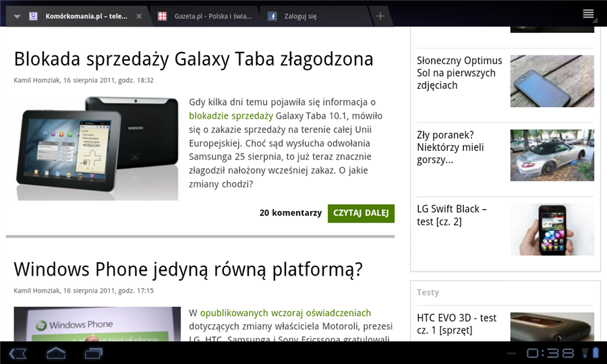
Task: Click author line dated godz. 17:15
Action: (84, 291)
